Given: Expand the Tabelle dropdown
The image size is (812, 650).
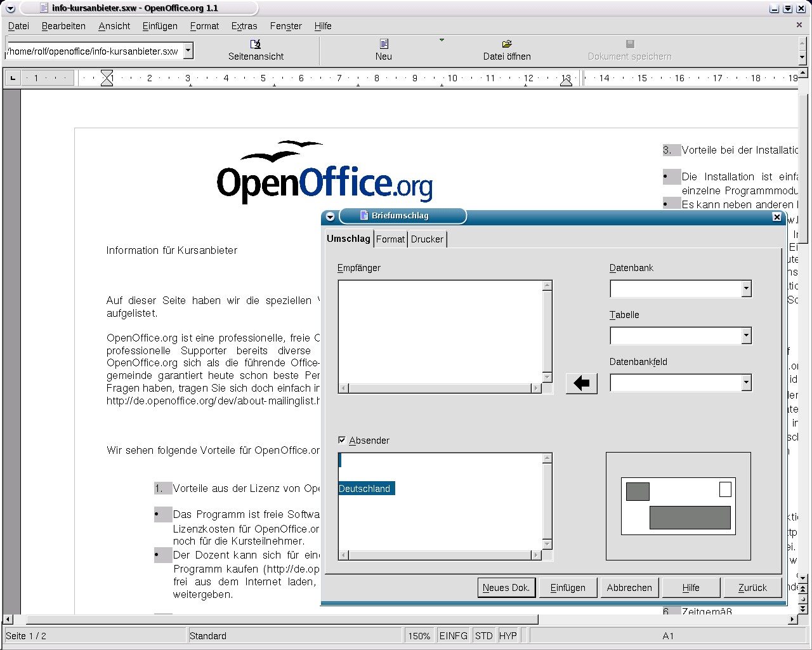Looking at the screenshot, I should [x=746, y=336].
